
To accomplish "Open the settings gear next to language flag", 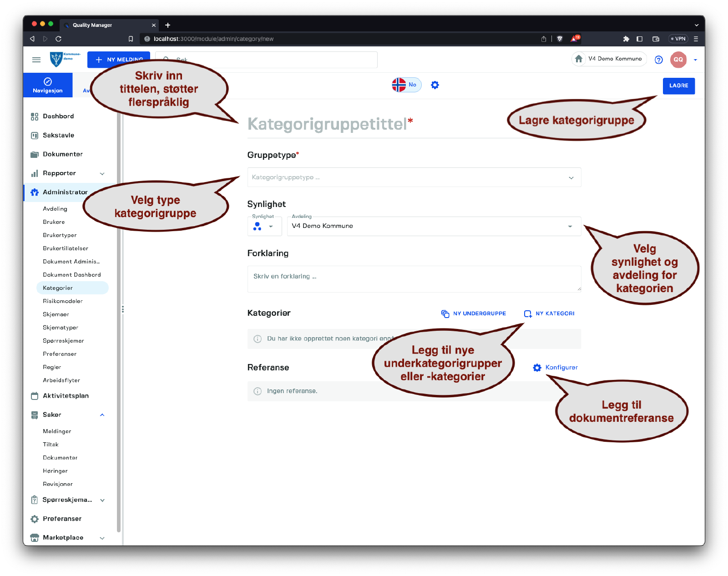I will coord(435,85).
